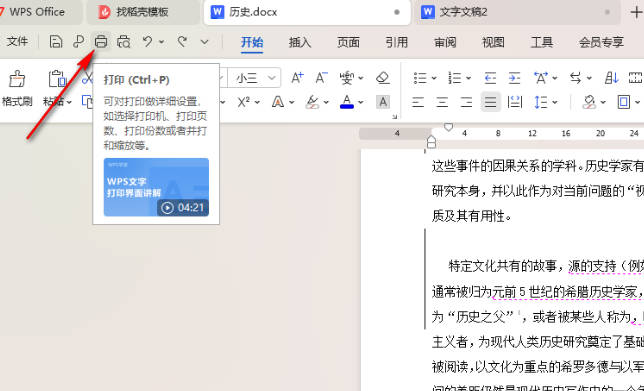This screenshot has width=644, height=391.
Task: Click the Increase indent icon
Action: click(x=514, y=78)
